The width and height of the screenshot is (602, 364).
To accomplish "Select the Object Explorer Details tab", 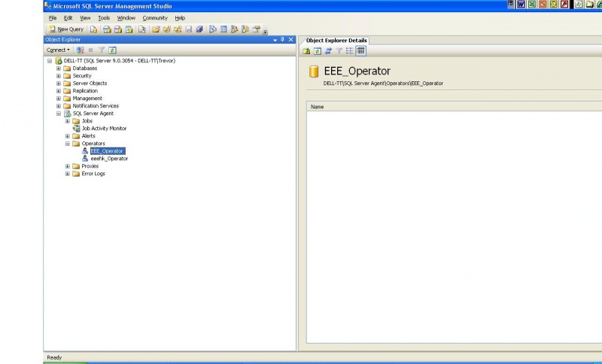I will point(336,41).
